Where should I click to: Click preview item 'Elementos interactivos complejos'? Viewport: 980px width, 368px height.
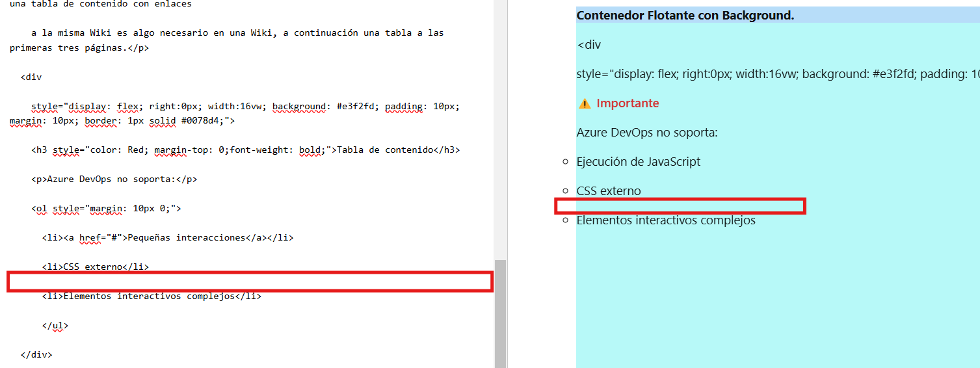(x=666, y=220)
